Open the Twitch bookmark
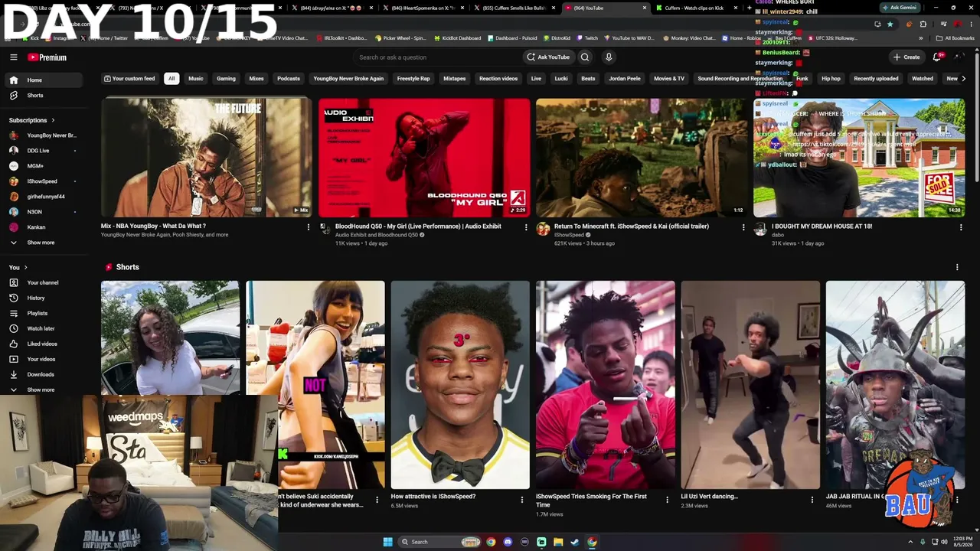980x551 pixels. click(587, 38)
